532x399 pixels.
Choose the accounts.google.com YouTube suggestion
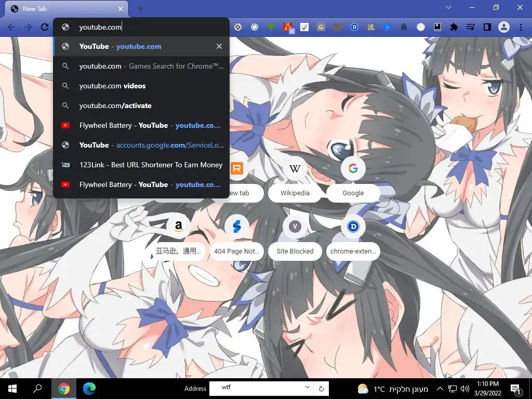[141, 145]
